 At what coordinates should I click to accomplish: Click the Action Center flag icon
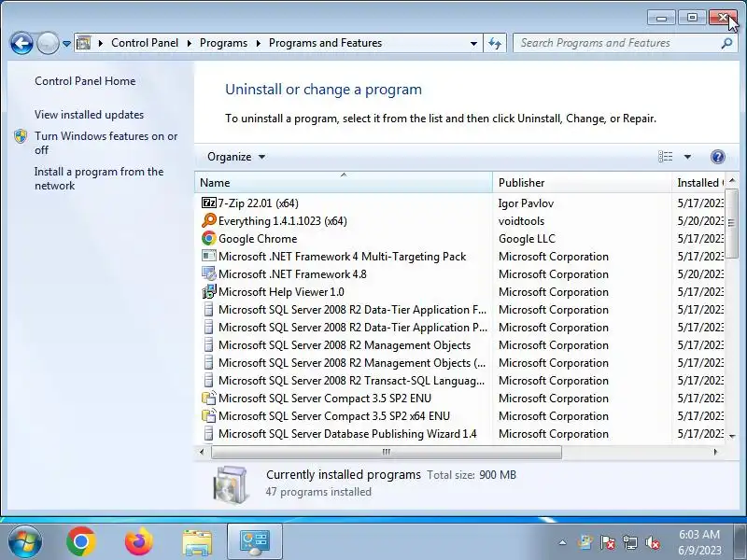click(608, 542)
